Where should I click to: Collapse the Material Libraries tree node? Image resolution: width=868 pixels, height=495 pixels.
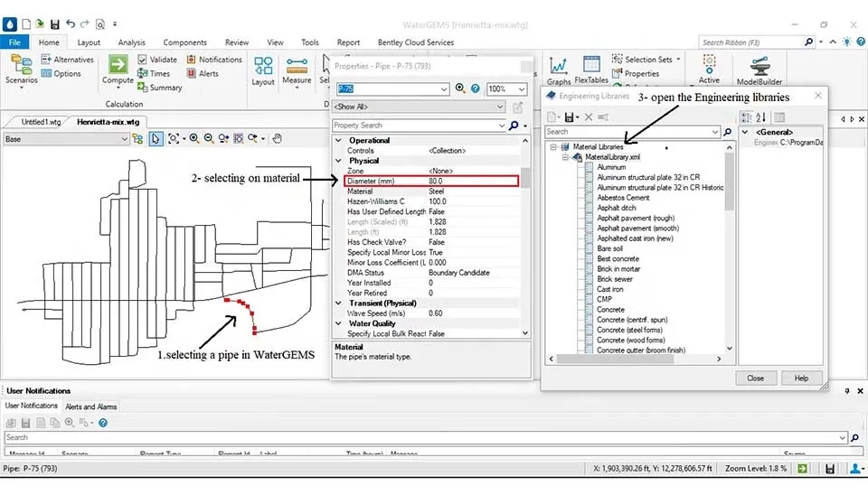coord(552,146)
